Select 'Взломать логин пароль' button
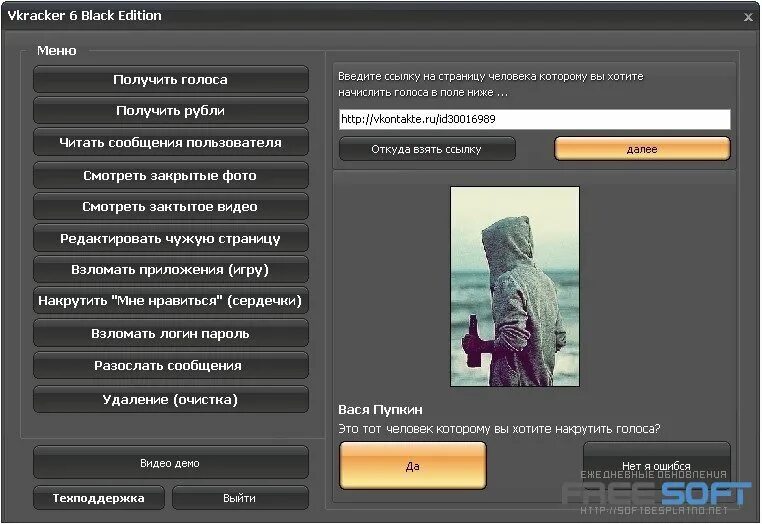The image size is (762, 524). point(171,333)
